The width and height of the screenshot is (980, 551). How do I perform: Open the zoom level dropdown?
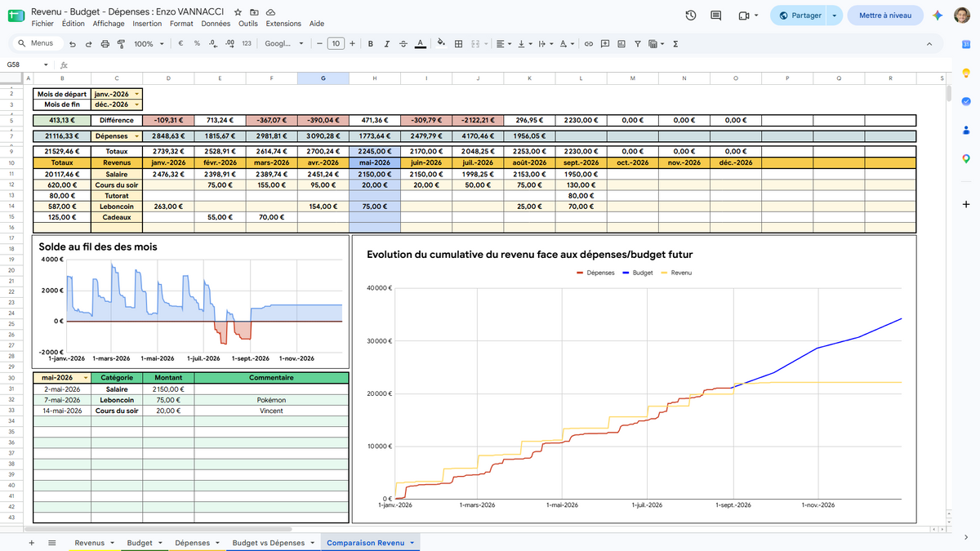click(149, 44)
